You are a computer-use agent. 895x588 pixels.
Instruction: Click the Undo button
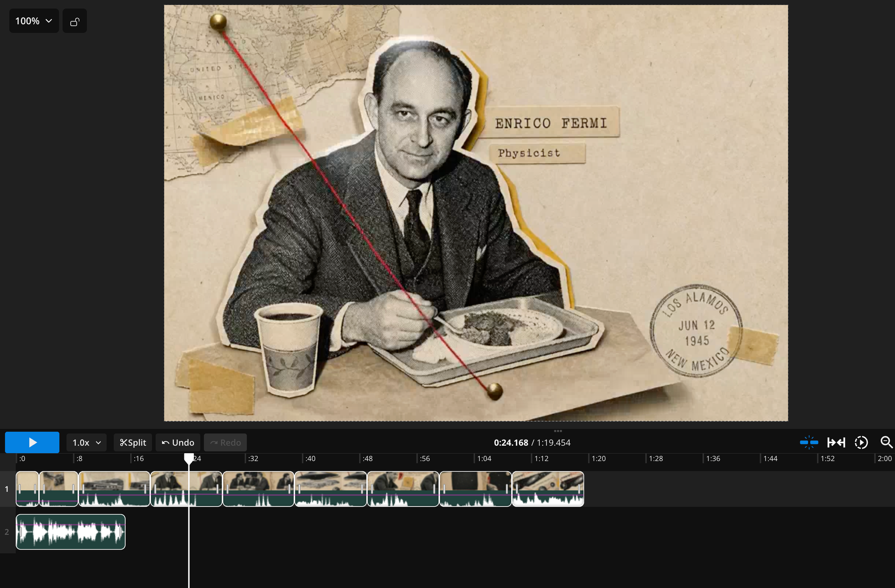[178, 443]
